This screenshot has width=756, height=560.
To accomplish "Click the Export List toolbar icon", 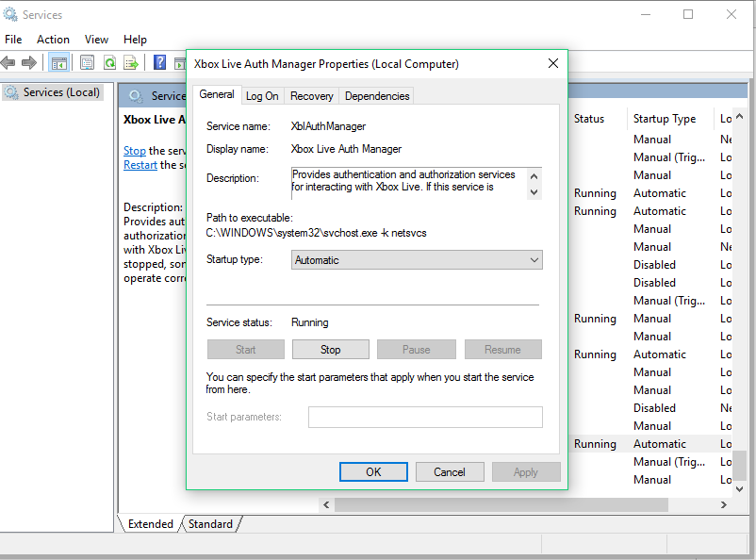I will click(131, 63).
